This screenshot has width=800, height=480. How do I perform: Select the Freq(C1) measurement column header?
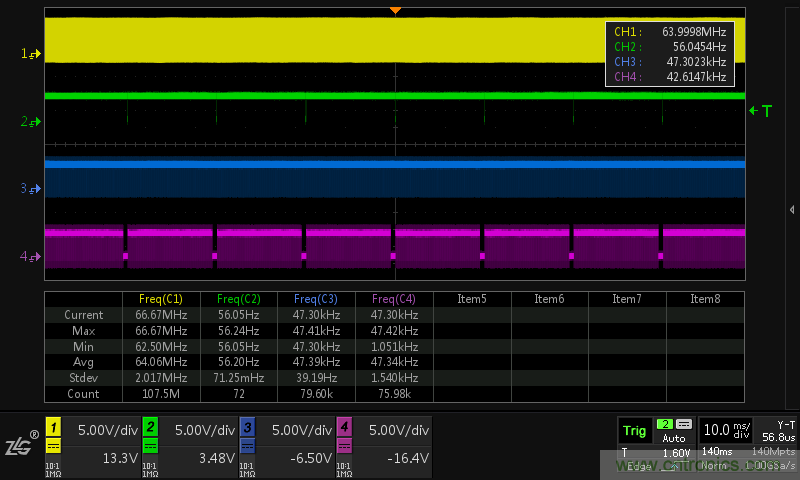point(159,299)
